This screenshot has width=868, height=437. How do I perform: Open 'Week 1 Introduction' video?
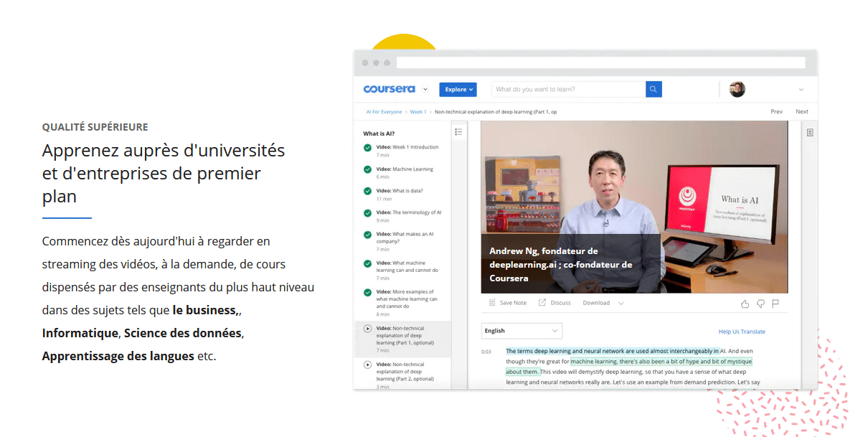tap(407, 147)
